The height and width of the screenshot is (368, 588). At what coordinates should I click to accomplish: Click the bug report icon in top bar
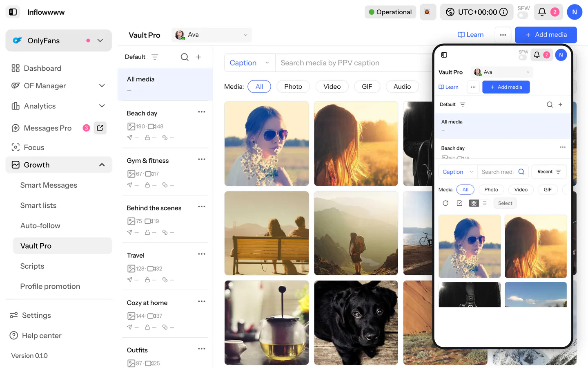427,12
